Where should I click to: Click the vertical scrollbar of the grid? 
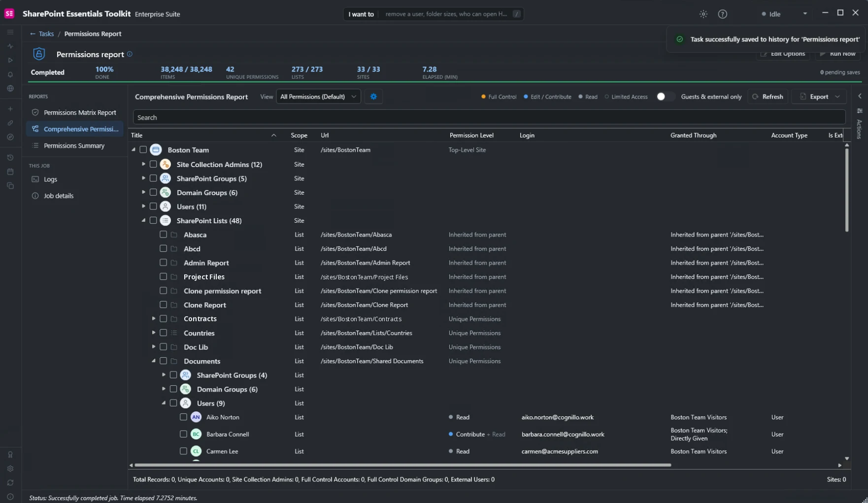(847, 190)
